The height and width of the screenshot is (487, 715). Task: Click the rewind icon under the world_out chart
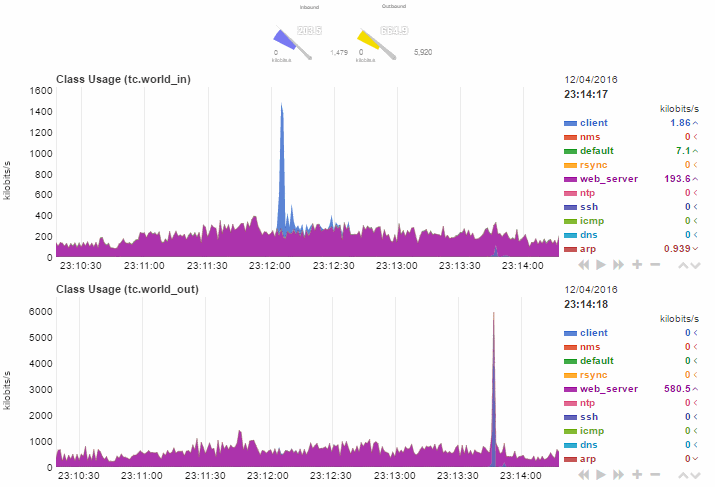point(583,475)
